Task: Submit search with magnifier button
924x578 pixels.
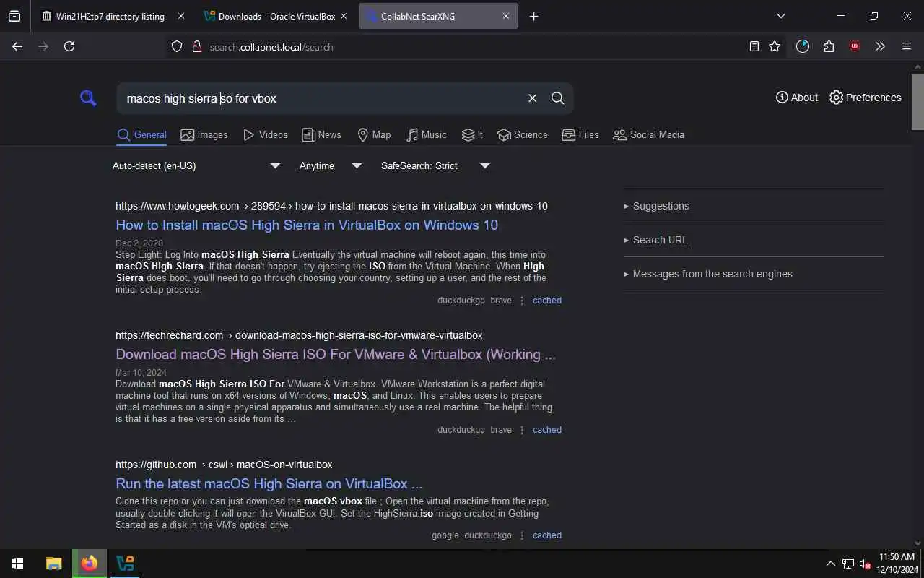Action: 558,98
